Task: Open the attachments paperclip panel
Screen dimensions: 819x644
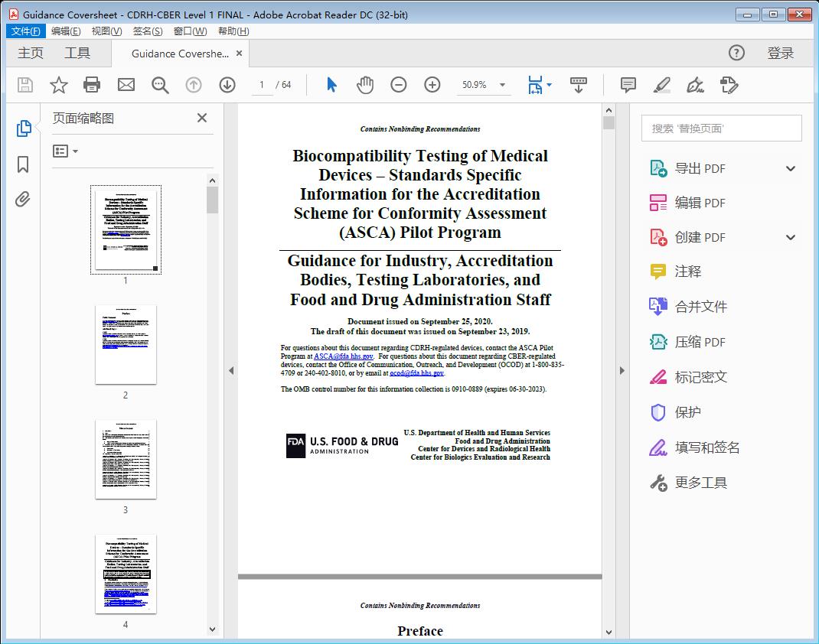Action: tap(23, 200)
